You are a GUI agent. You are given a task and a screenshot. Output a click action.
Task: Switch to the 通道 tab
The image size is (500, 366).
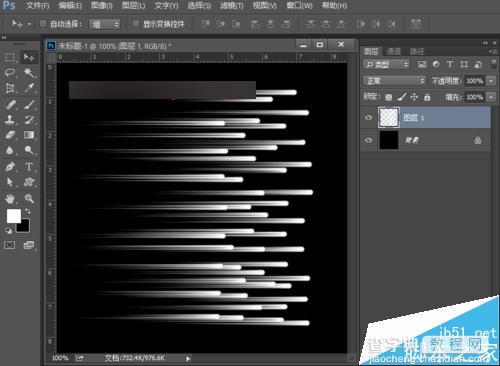coord(394,51)
